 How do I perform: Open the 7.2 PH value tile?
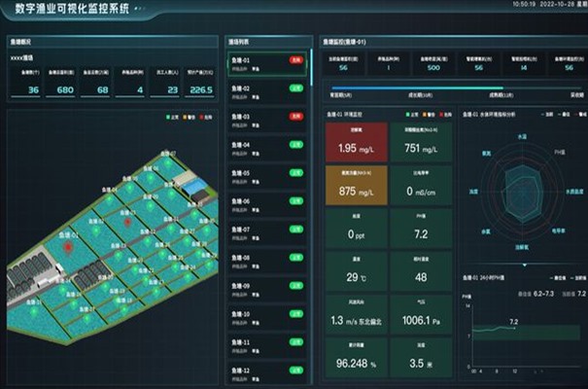point(421,229)
